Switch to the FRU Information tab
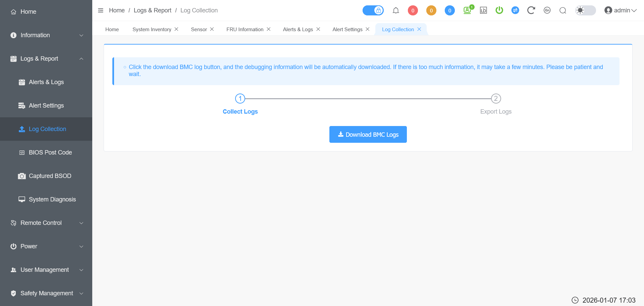 tap(245, 29)
